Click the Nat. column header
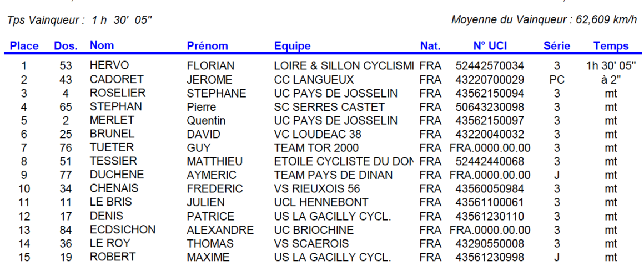 point(430,46)
